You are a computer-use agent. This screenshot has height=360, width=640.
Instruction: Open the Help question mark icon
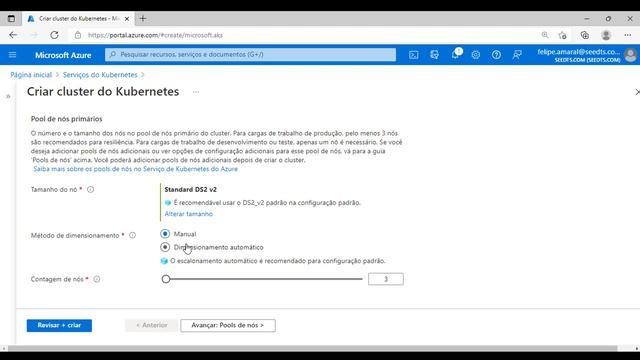pos(496,55)
